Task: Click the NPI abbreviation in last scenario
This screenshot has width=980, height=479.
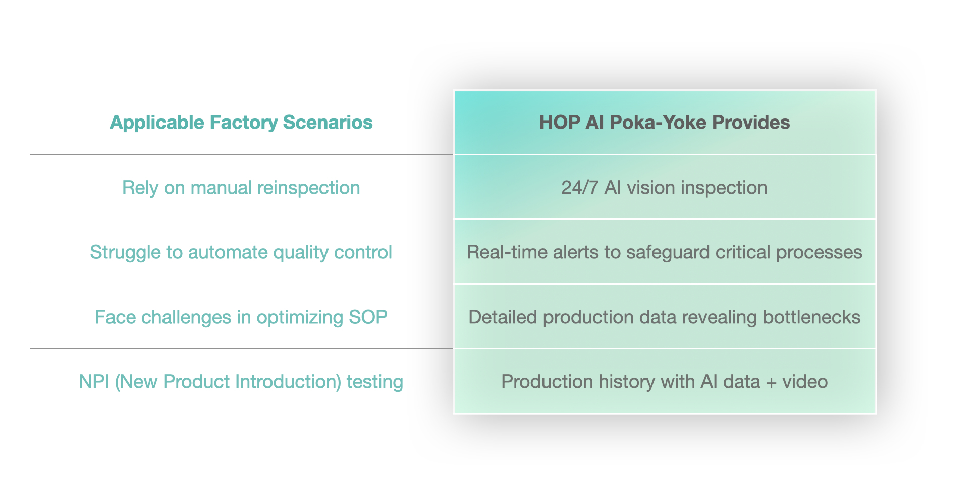Action: [94, 381]
